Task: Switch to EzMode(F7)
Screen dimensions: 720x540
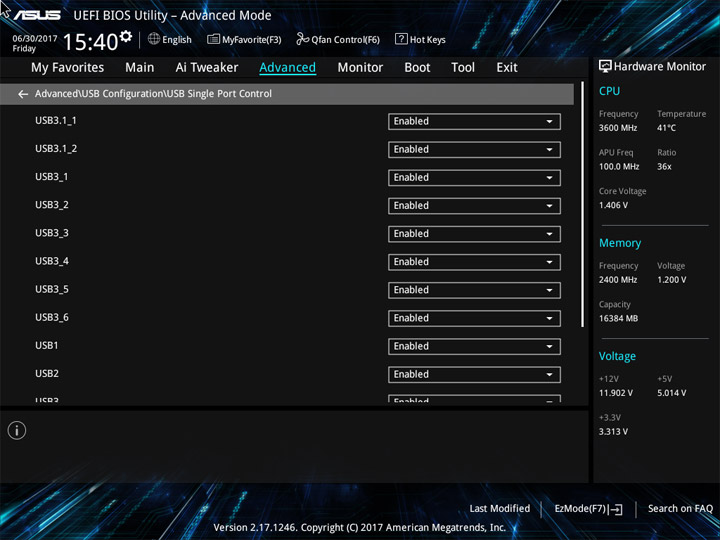Action: (588, 509)
